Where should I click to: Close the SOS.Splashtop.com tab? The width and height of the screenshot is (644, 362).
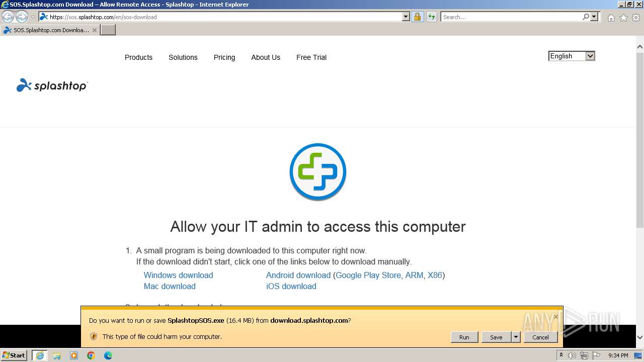click(x=94, y=30)
